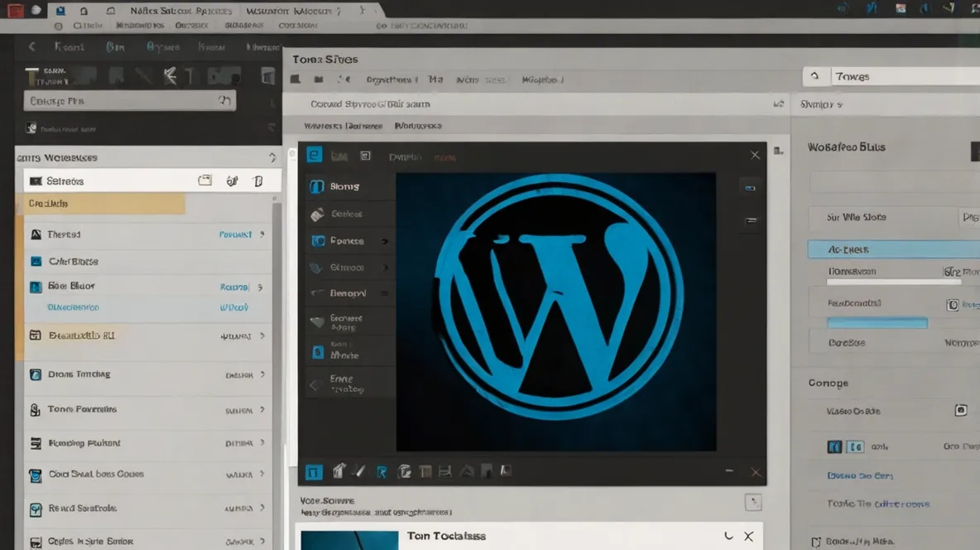
Task: Click the blue R icon in bottom toolbar
Action: point(382,472)
